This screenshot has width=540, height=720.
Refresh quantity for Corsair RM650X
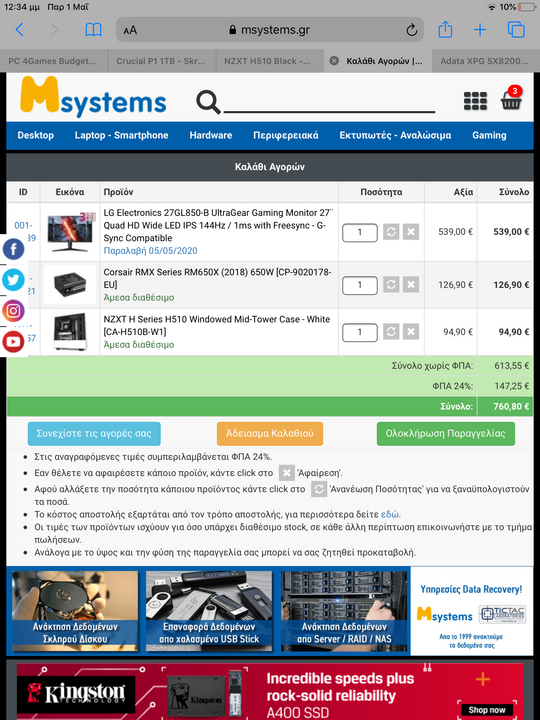[x=391, y=285]
